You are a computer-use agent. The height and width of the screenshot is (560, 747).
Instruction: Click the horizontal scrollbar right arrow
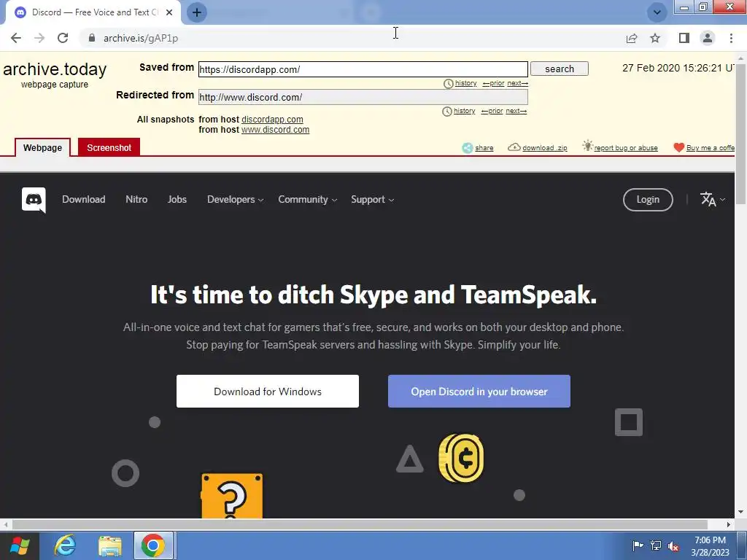click(729, 524)
